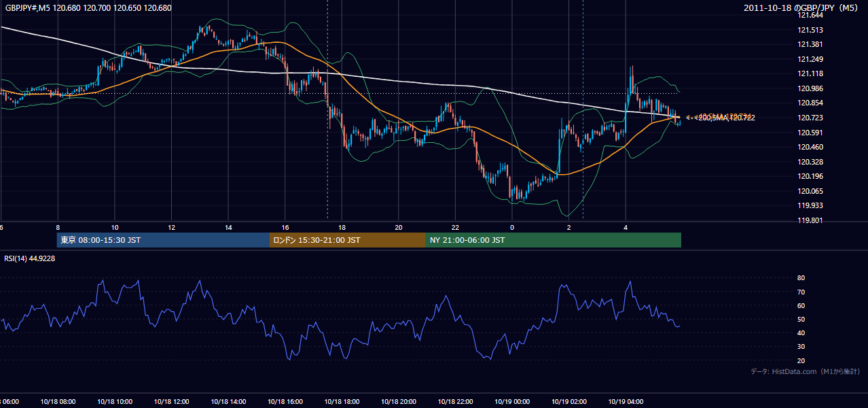Click RSI axis level 30
This screenshot has width=868, height=408.
(801, 347)
